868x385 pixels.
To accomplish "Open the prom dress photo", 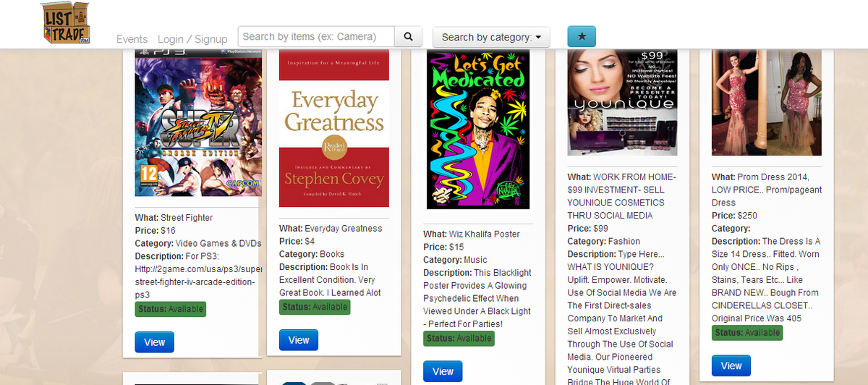I will tap(767, 102).
